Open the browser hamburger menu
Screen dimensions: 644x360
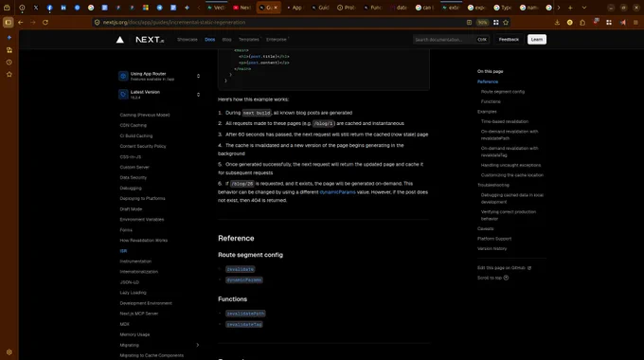635,22
